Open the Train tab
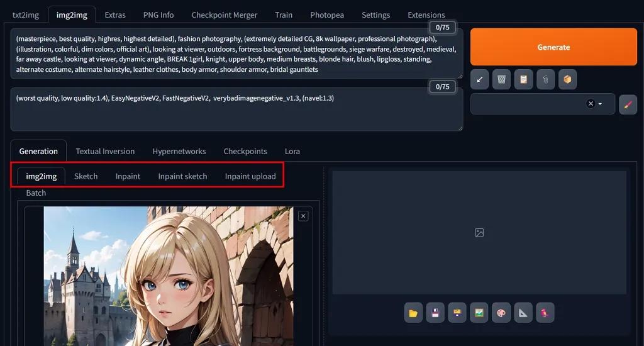Image resolution: width=644 pixels, height=346 pixels. [x=284, y=15]
